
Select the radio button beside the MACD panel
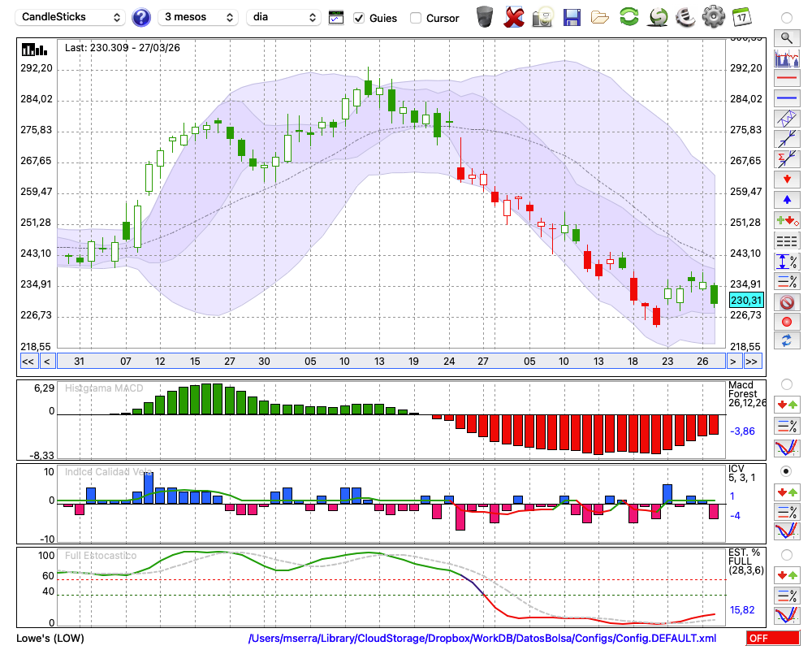[786, 383]
